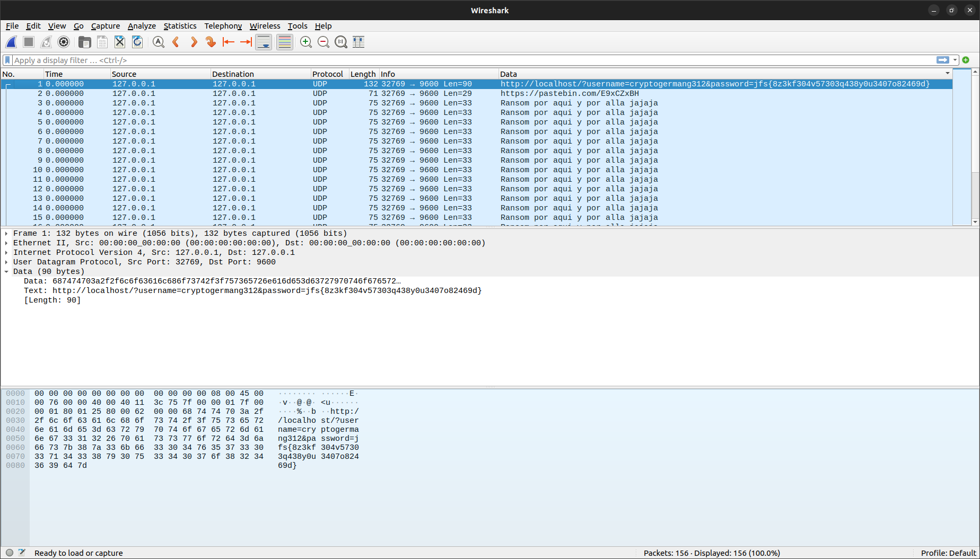Open capture file properties status icon
Screen dimensions: 980x559
click(22, 553)
